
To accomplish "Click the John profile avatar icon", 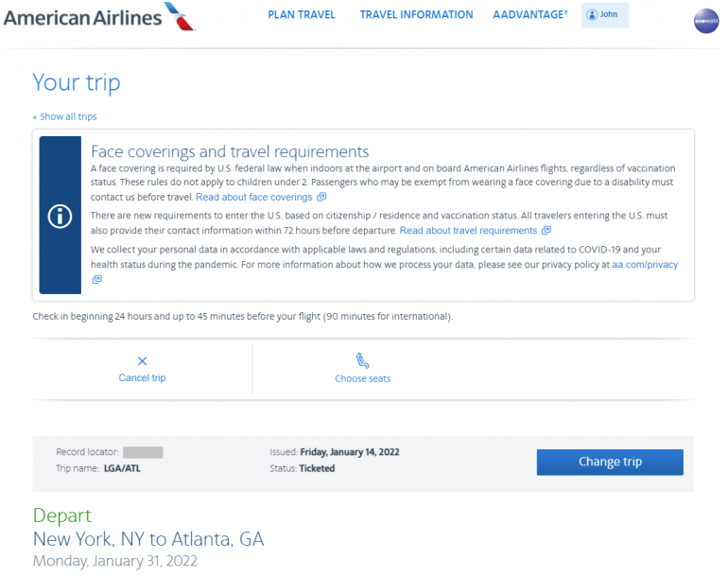I will point(592,15).
